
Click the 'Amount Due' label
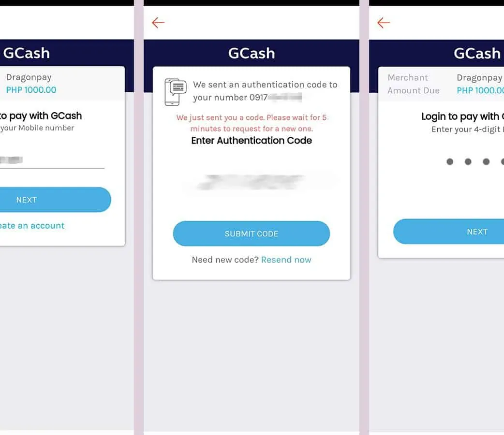pyautogui.click(x=414, y=90)
